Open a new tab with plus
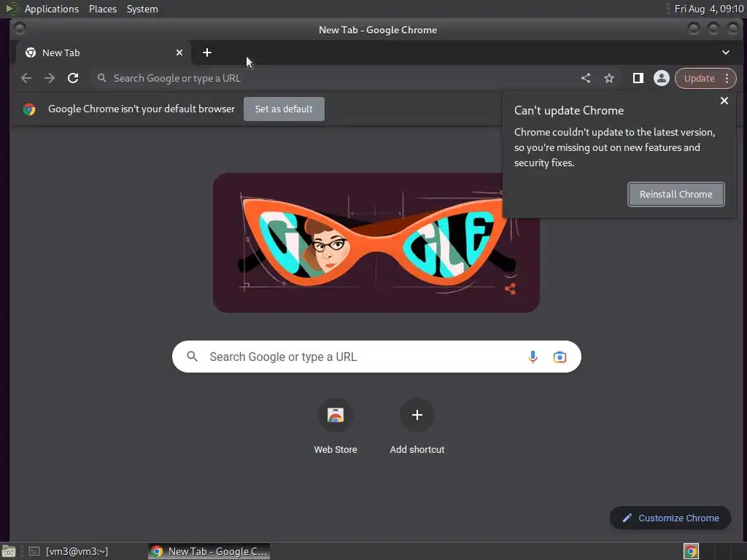The image size is (747, 560). [x=206, y=52]
